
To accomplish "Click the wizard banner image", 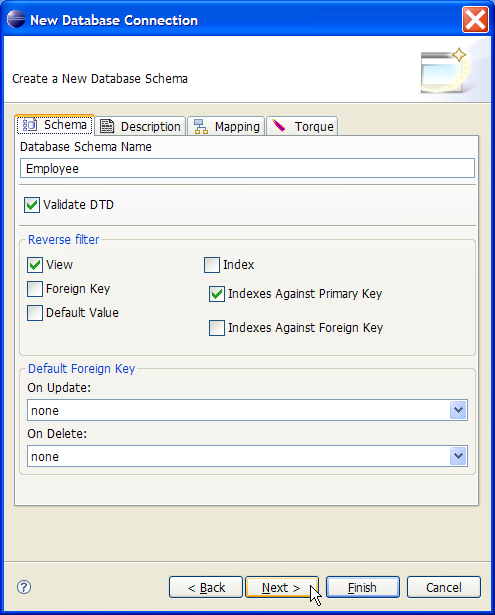I will pos(445,71).
